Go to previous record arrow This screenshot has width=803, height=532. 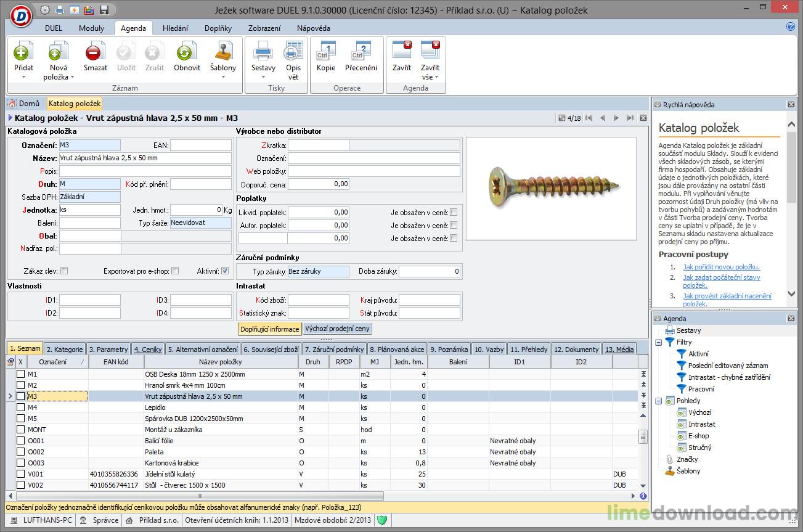pos(603,118)
